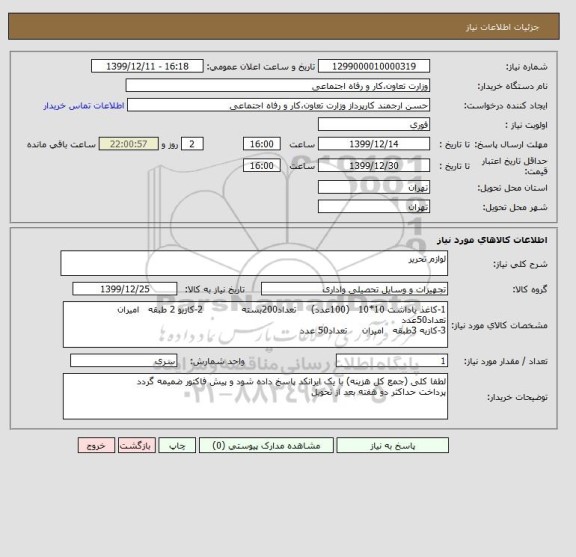Click buyer notes text area
Viewport: 576px width, 557px height.
point(255,396)
